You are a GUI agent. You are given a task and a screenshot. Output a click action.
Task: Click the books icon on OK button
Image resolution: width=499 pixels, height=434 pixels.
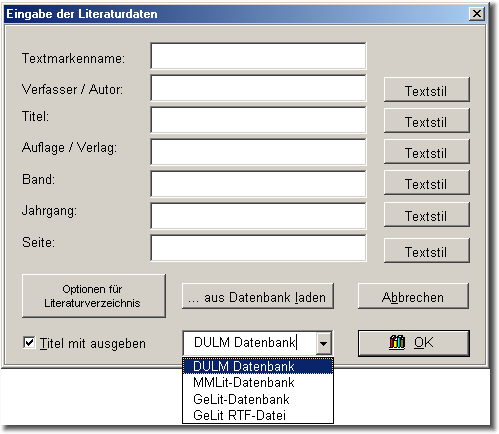coord(397,342)
